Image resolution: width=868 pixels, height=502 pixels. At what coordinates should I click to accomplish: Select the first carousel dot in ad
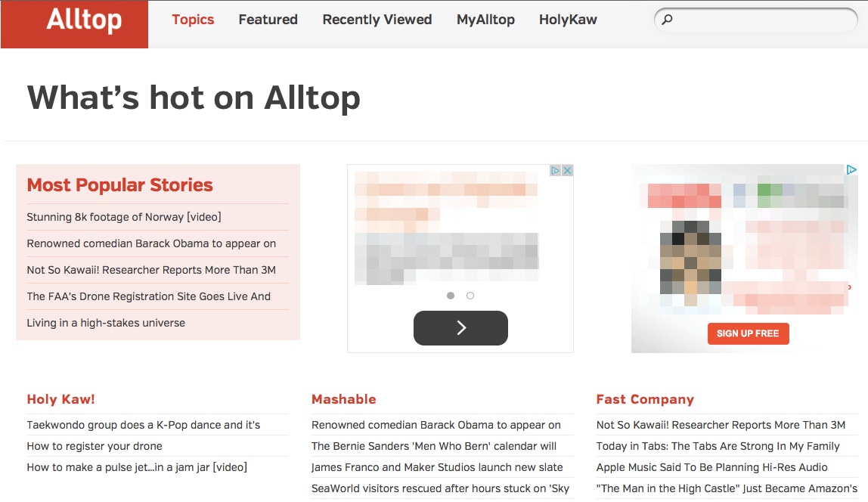pos(451,296)
